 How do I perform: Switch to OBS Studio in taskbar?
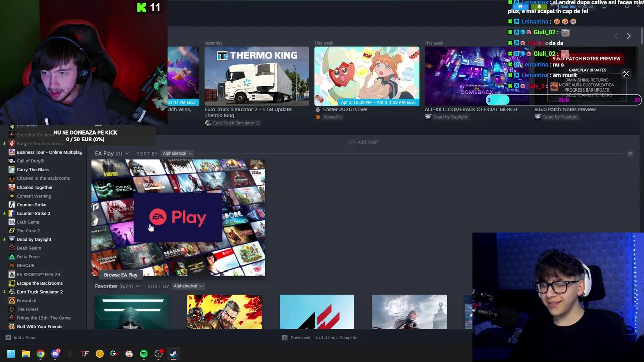point(158,354)
